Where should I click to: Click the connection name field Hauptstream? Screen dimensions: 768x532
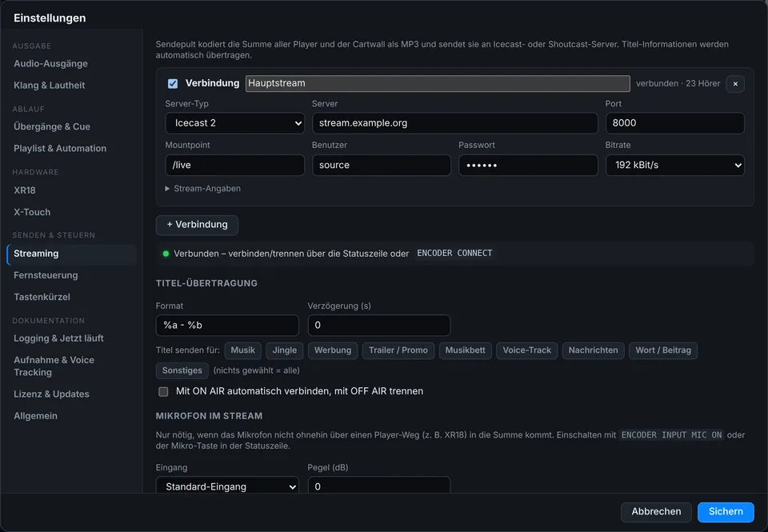pyautogui.click(x=438, y=83)
